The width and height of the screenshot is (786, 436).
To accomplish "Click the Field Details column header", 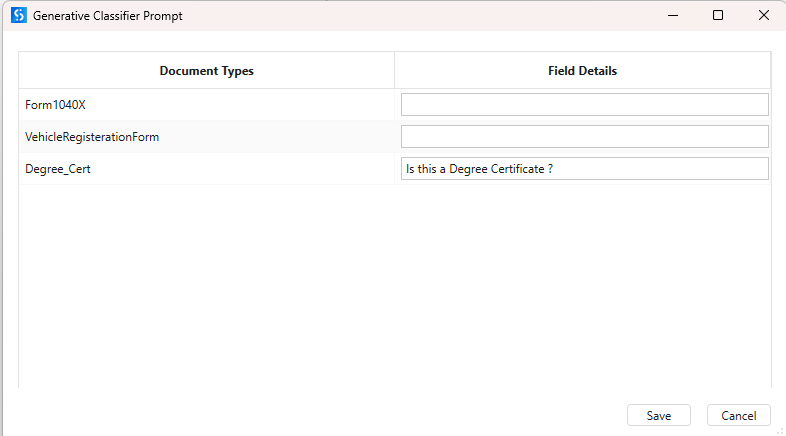I will click(582, 71).
